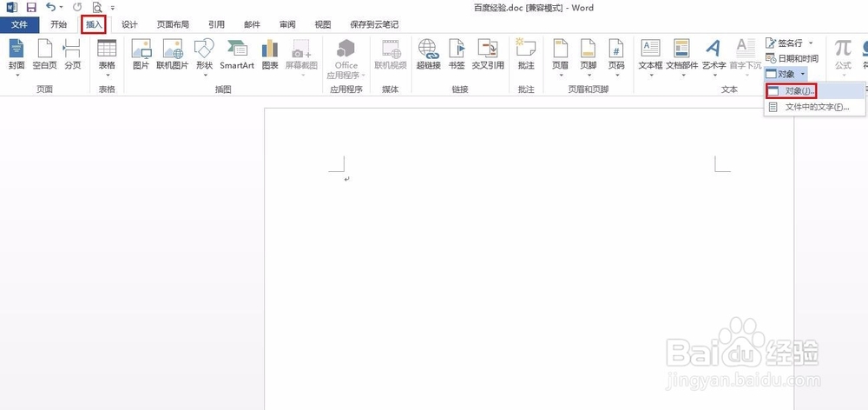Click the Redo icon in quick access toolbar
868x410 pixels.
pos(77,7)
